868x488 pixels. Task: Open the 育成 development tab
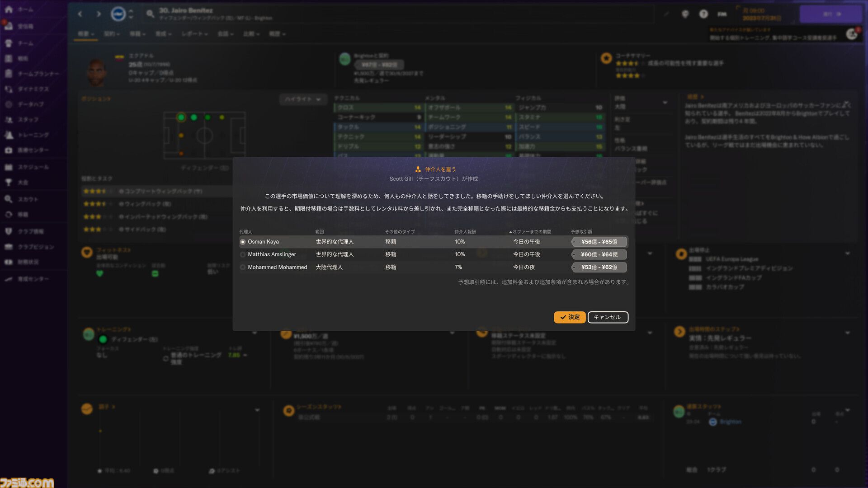click(163, 34)
